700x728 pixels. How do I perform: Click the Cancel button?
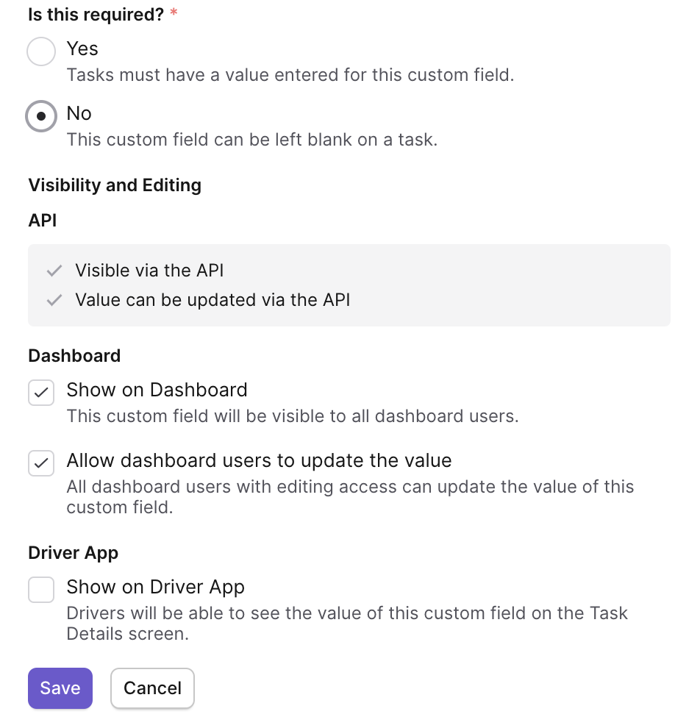(152, 688)
